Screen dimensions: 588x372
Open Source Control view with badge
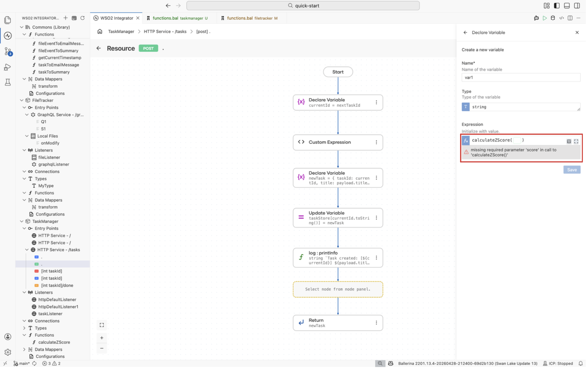tap(8, 52)
